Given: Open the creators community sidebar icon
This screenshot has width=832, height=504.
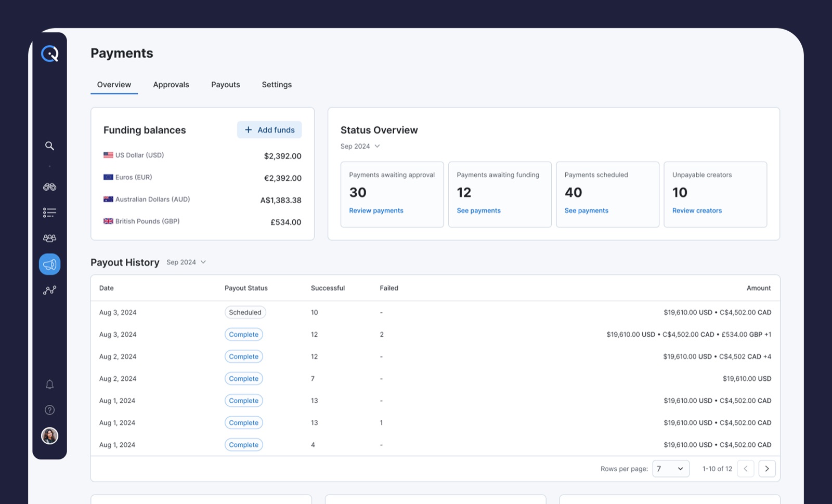Looking at the screenshot, I should pos(49,237).
